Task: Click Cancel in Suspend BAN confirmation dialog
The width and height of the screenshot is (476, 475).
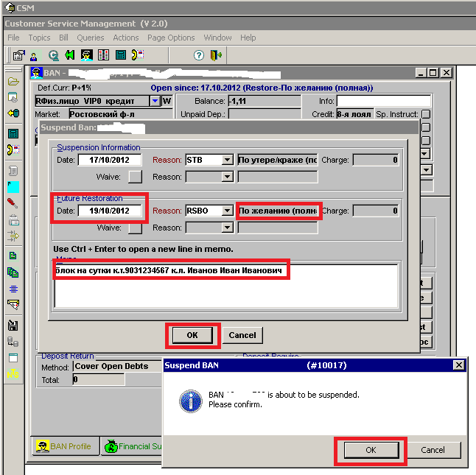Action: [x=433, y=450]
